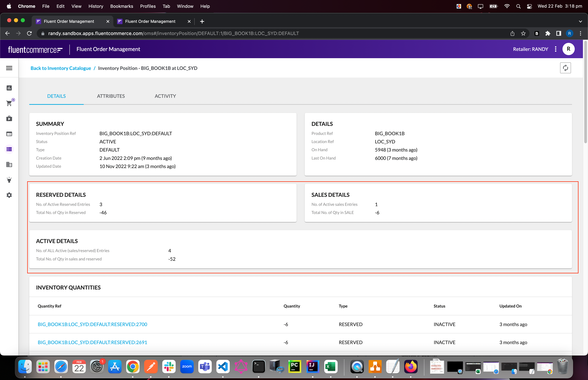This screenshot has height=380, width=588.
Task: Open the settings gear in sidebar
Action: [x=9, y=195]
